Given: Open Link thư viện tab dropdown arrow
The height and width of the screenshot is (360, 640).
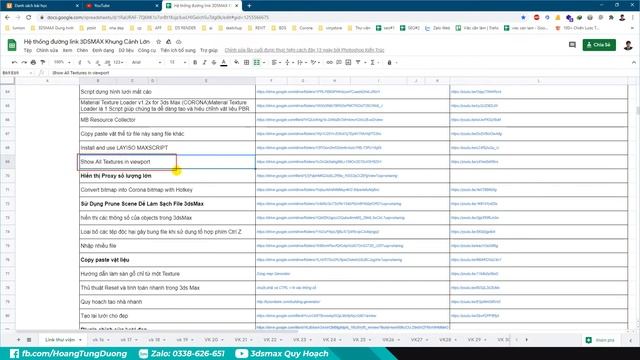Looking at the screenshot, I should pyautogui.click(x=80, y=340).
